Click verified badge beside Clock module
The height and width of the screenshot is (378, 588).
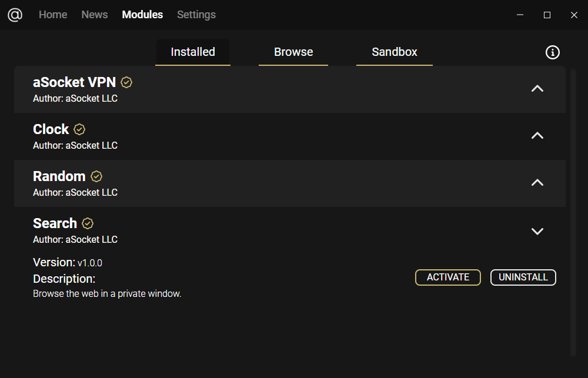(79, 129)
